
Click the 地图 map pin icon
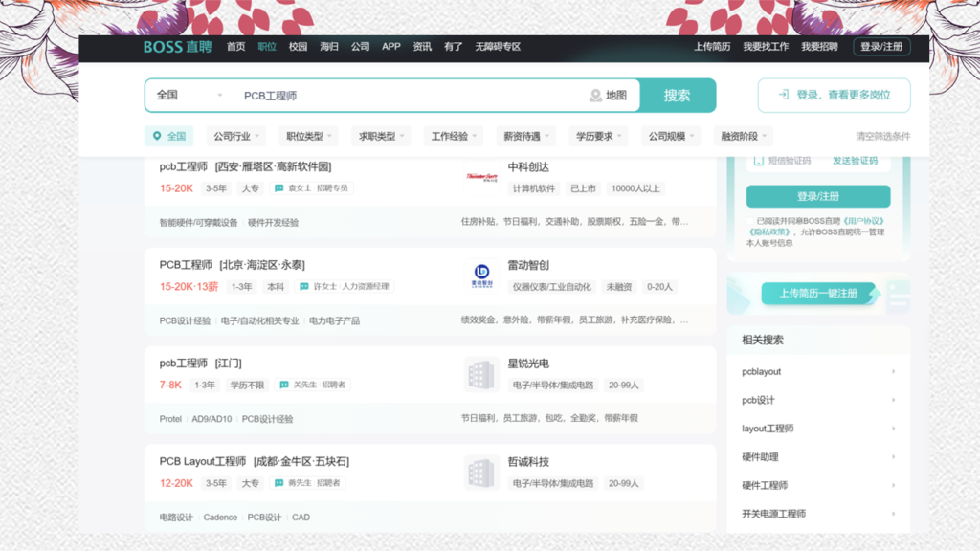point(595,96)
